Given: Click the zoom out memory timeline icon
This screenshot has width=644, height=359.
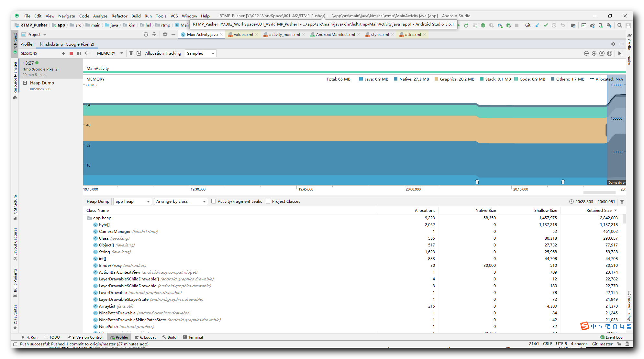Looking at the screenshot, I should point(588,53).
